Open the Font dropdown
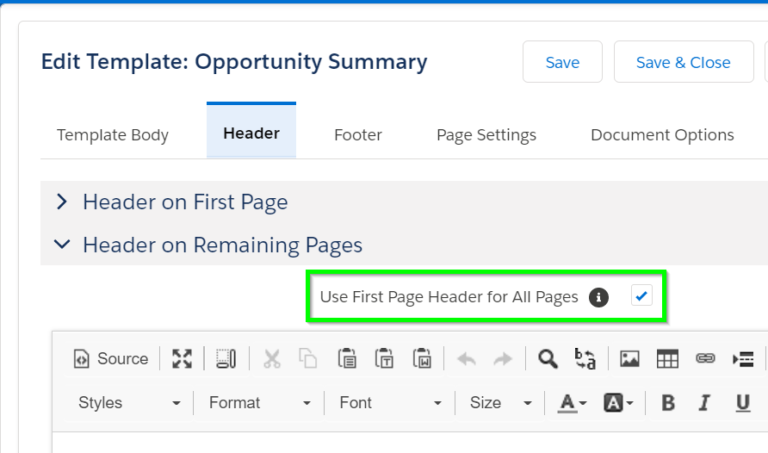The width and height of the screenshot is (768, 453). click(x=390, y=403)
